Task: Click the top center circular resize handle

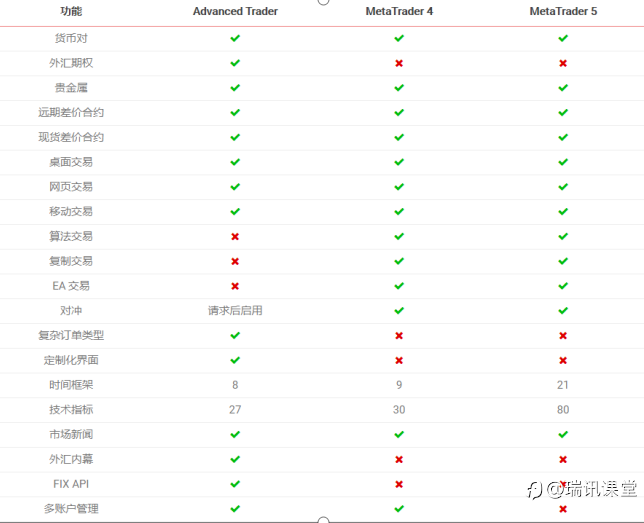Action: [324, 1]
